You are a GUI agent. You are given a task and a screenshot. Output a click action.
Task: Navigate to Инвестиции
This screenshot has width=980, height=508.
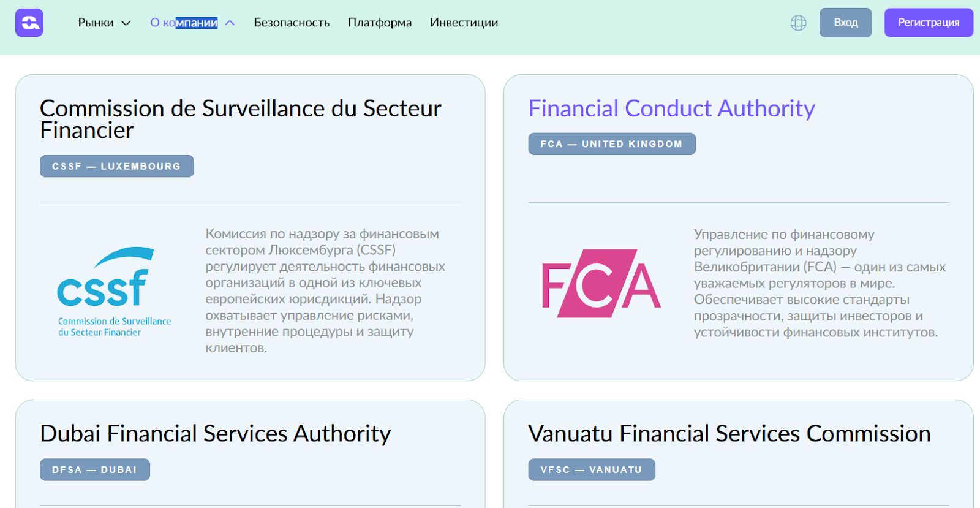tap(464, 23)
